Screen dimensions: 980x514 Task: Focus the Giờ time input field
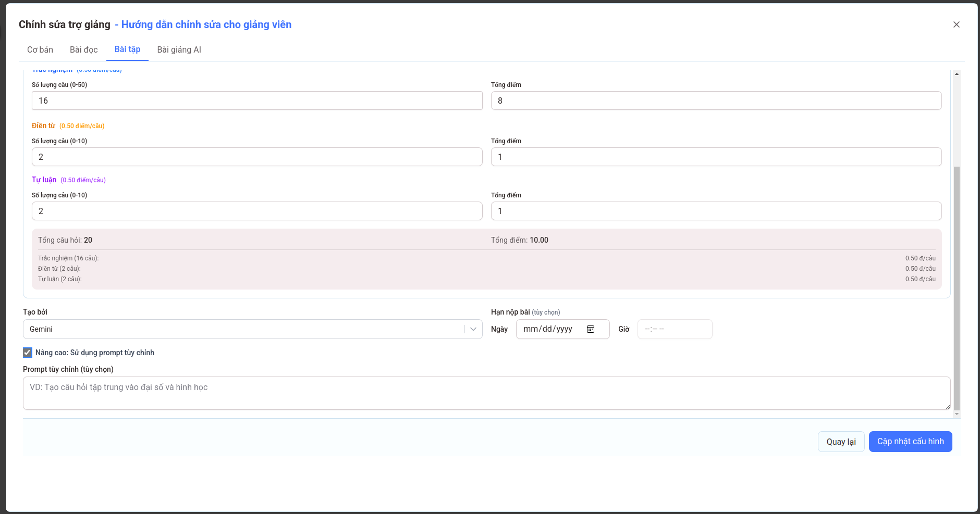click(x=674, y=329)
